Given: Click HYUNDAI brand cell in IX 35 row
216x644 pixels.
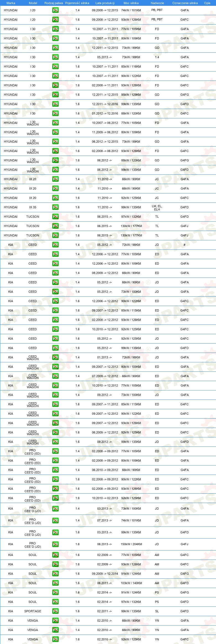Looking at the screenshot, I should click(x=10, y=207).
